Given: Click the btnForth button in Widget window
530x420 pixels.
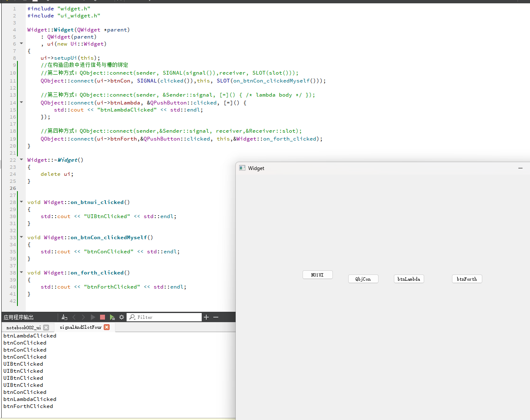Looking at the screenshot, I should point(467,279).
